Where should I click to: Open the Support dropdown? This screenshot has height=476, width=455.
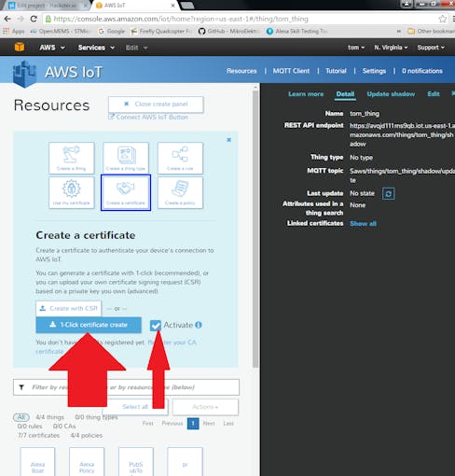click(x=431, y=48)
